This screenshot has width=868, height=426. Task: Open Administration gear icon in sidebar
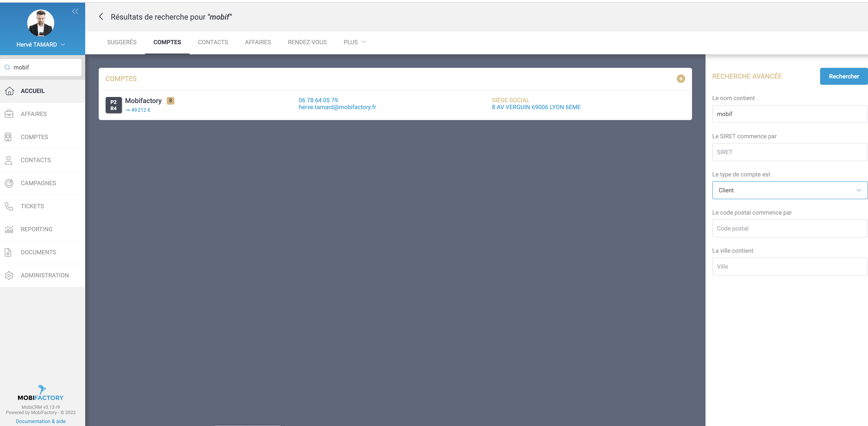pos(9,275)
